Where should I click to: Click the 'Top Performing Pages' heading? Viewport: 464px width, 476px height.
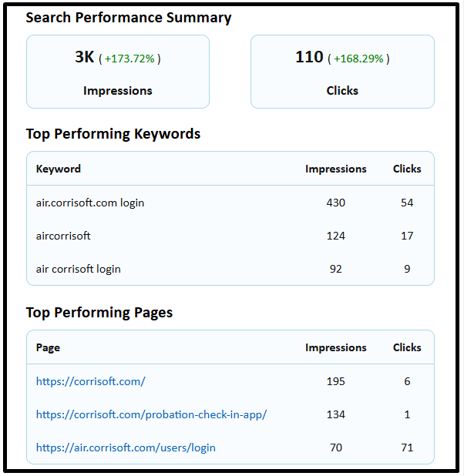tap(99, 313)
